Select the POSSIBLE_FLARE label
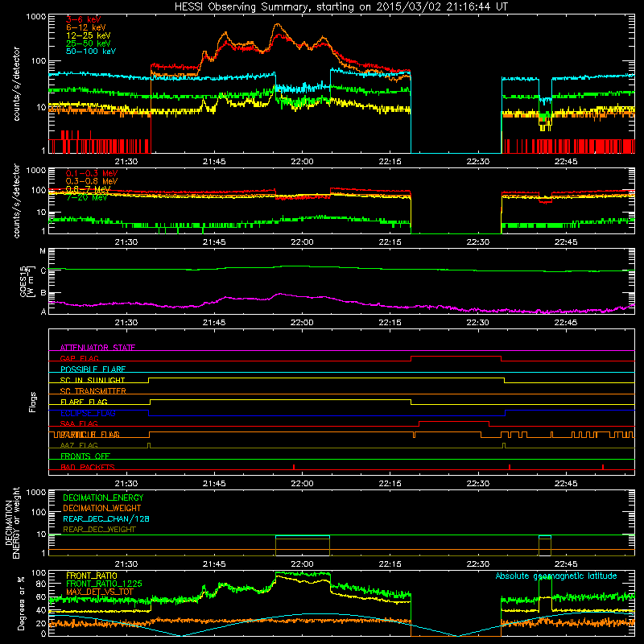 pos(93,369)
